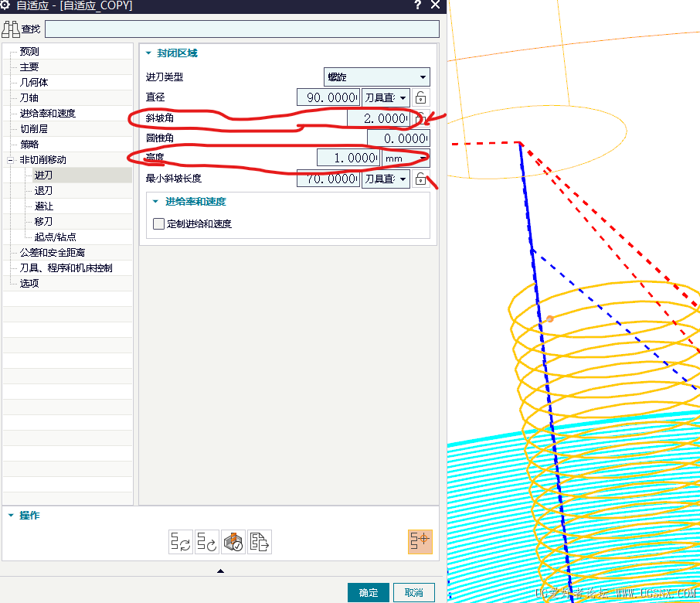Open the 起点/钻点 node

coord(56,237)
